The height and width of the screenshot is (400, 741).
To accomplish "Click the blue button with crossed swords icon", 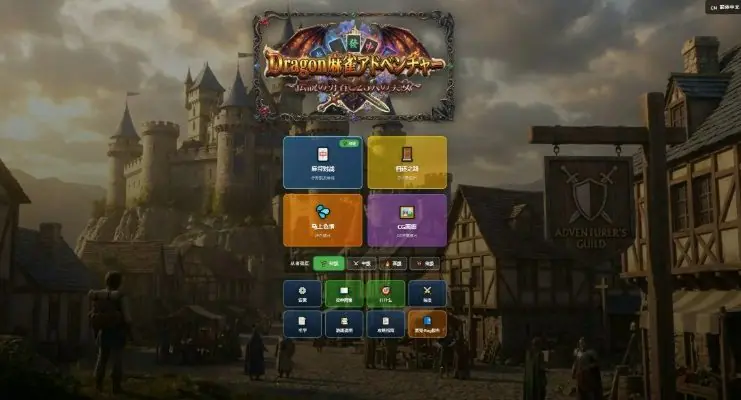I will [x=427, y=294].
